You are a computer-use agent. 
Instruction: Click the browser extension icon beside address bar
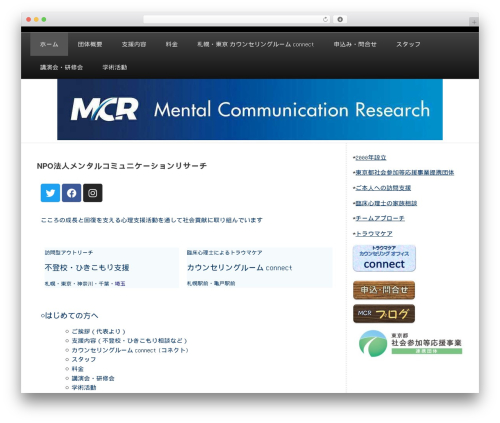[340, 19]
